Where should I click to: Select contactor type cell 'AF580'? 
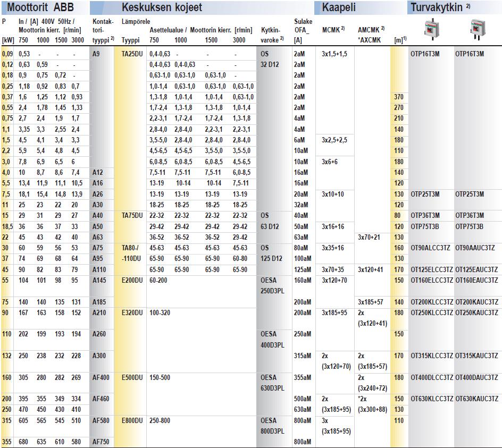click(101, 420)
